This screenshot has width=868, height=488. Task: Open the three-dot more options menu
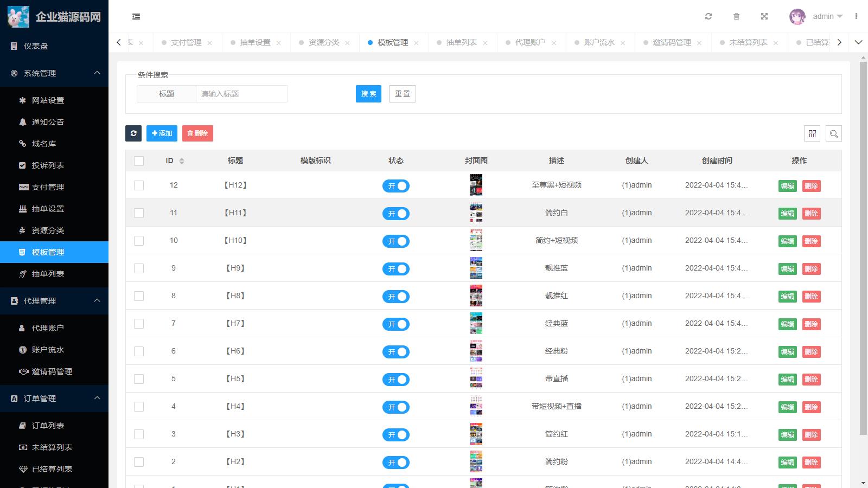(x=856, y=16)
